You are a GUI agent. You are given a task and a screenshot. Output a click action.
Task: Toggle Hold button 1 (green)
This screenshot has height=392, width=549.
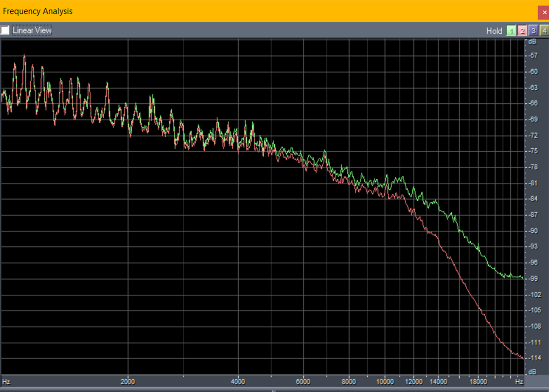511,31
